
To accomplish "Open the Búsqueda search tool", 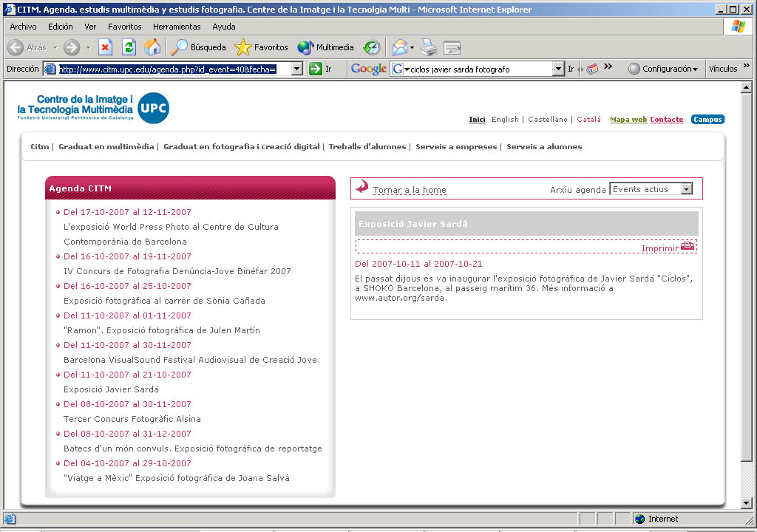I will pyautogui.click(x=198, y=47).
